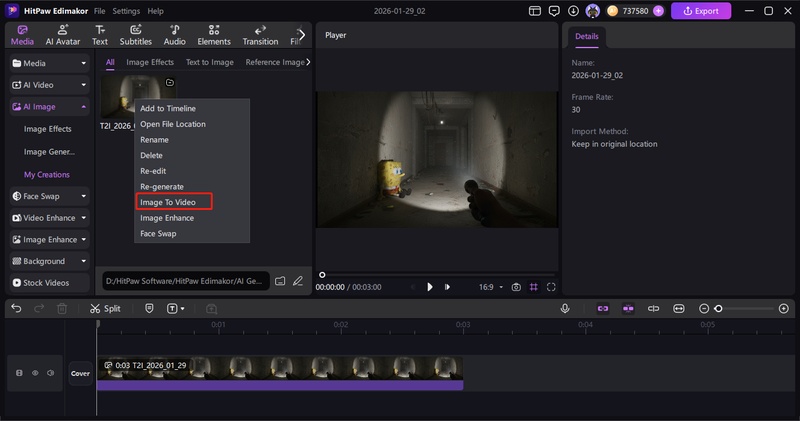The width and height of the screenshot is (800, 421).
Task: Open the Media tab
Action: (x=22, y=35)
